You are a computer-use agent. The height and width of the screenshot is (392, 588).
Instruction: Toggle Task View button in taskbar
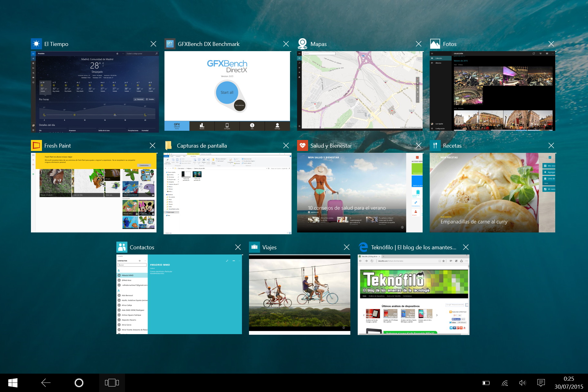click(112, 383)
